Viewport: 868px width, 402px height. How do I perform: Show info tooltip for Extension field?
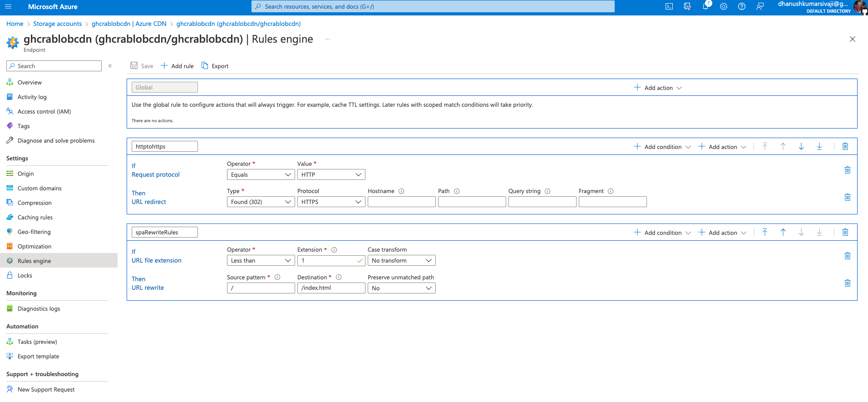[x=334, y=250]
